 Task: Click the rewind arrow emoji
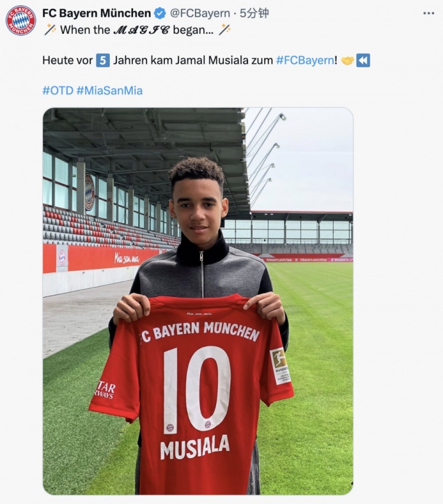(363, 60)
